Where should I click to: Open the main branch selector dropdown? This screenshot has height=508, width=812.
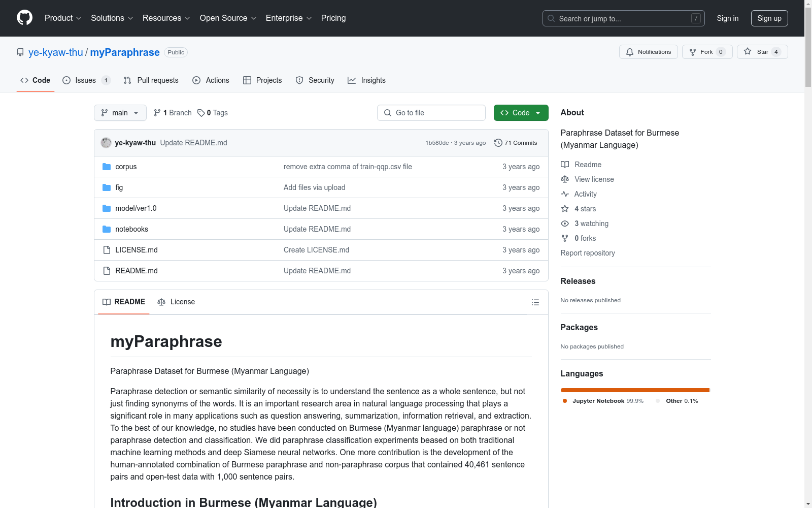[120, 113]
